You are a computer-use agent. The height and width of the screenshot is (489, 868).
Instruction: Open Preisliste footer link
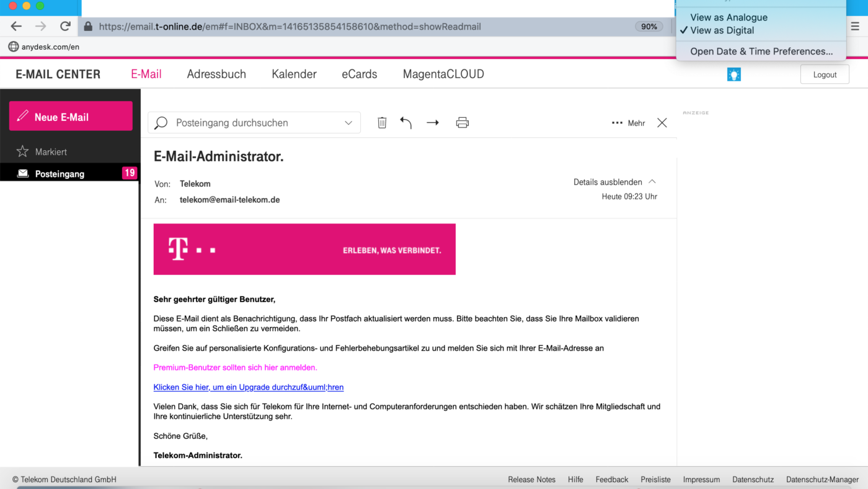click(x=656, y=480)
